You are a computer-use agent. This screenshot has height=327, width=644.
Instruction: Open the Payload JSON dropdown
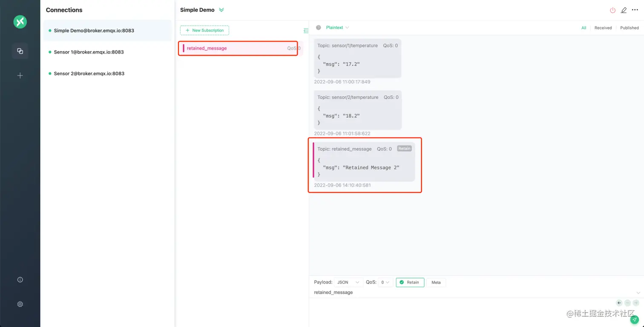(x=348, y=282)
